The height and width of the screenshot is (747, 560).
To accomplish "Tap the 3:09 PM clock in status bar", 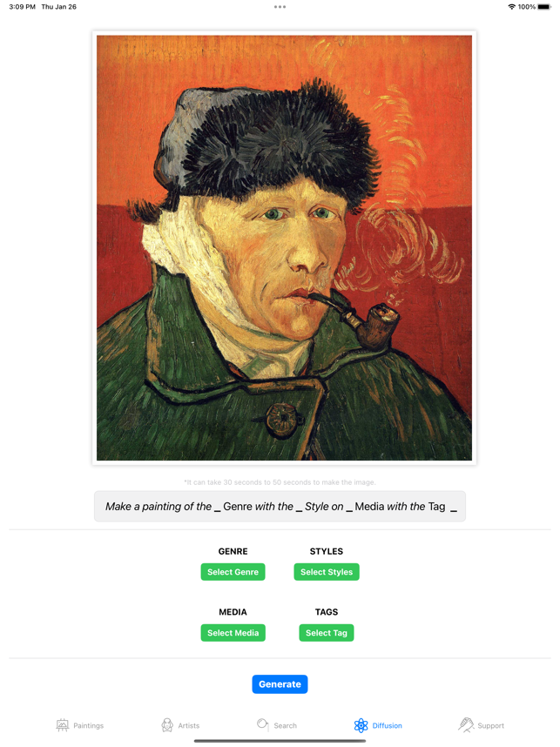I will point(22,7).
